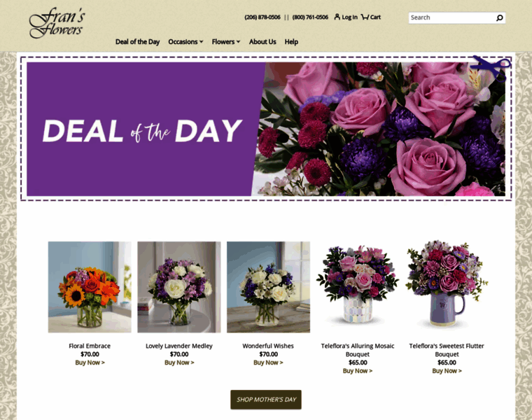Click the Deal of the Day banner
532x420 pixels.
[x=266, y=129]
